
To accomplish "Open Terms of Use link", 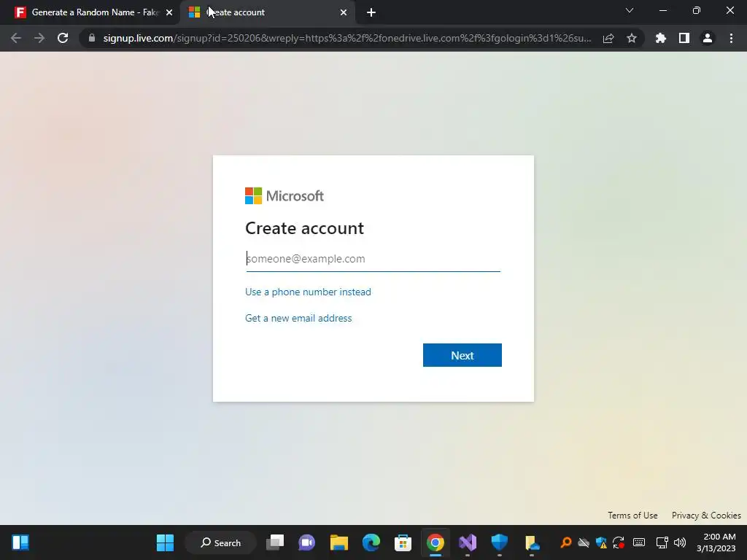I will [632, 516].
